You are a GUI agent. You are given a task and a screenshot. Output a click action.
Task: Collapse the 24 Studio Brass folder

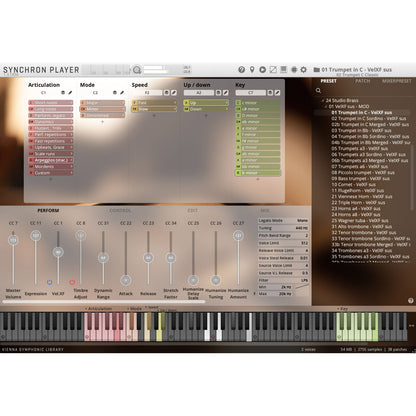tap(323, 100)
